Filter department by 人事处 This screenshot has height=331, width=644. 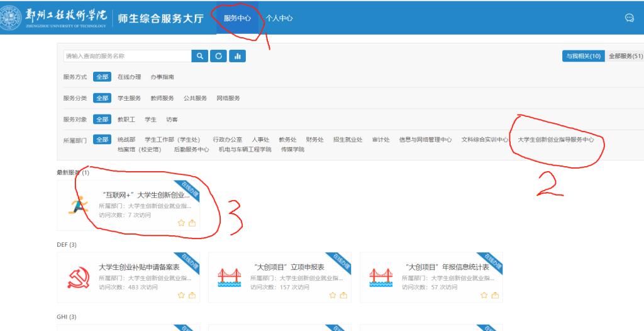[260, 140]
